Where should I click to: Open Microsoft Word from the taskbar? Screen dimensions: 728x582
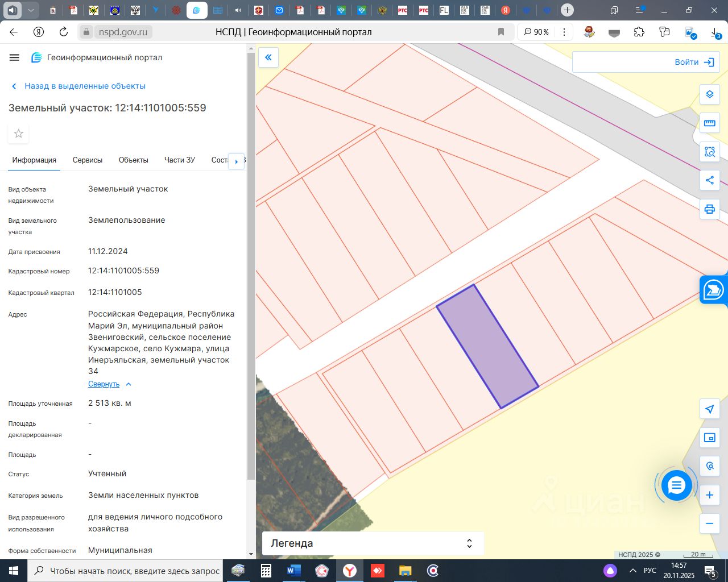(x=293, y=571)
